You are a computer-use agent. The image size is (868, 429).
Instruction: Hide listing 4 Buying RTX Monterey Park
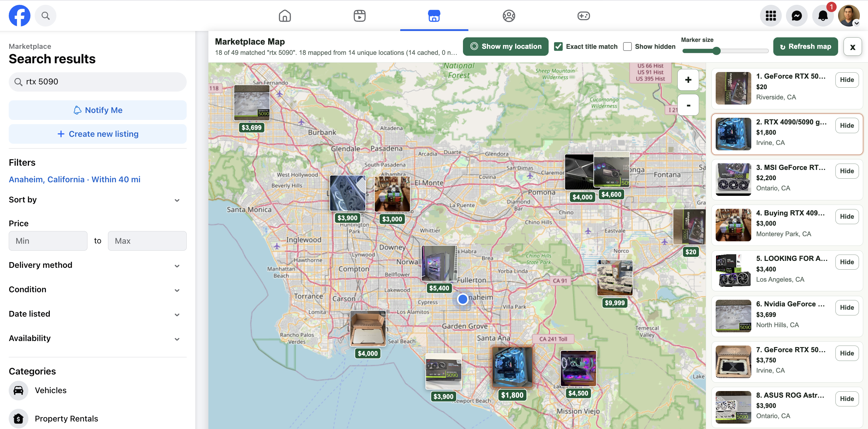pyautogui.click(x=847, y=216)
